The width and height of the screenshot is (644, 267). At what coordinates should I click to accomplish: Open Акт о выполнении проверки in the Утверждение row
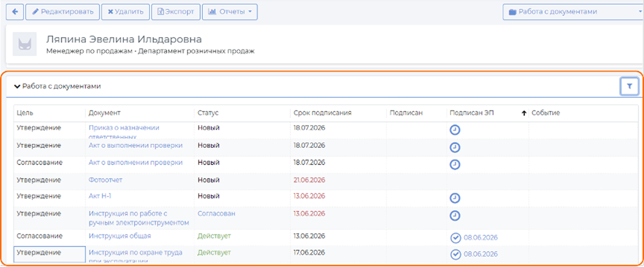point(136,146)
